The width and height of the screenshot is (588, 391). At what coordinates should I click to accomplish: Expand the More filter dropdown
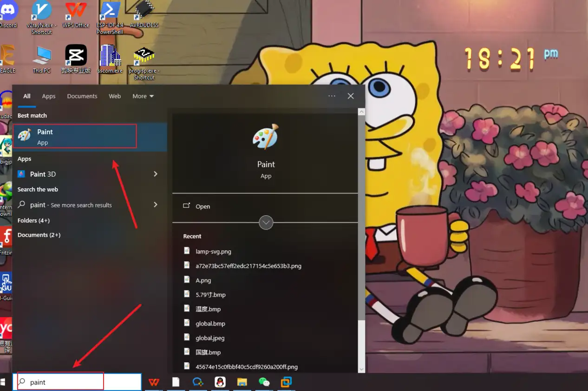[143, 96]
